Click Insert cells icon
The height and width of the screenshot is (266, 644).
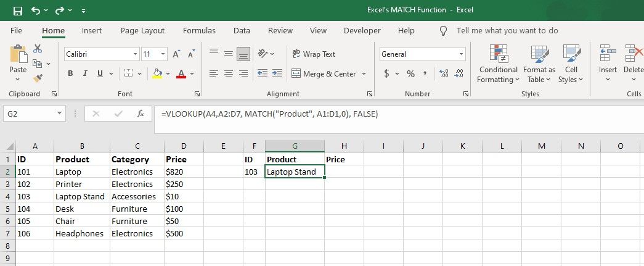[x=608, y=53]
